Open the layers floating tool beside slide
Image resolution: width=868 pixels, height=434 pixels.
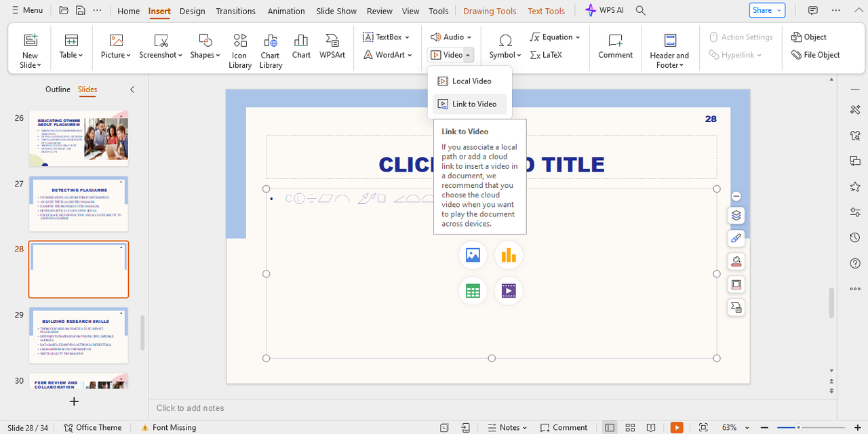point(736,215)
